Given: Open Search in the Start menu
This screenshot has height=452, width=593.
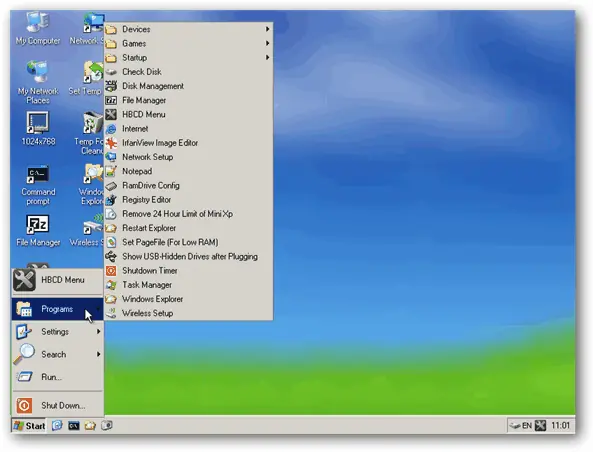Looking at the screenshot, I should click(57, 354).
